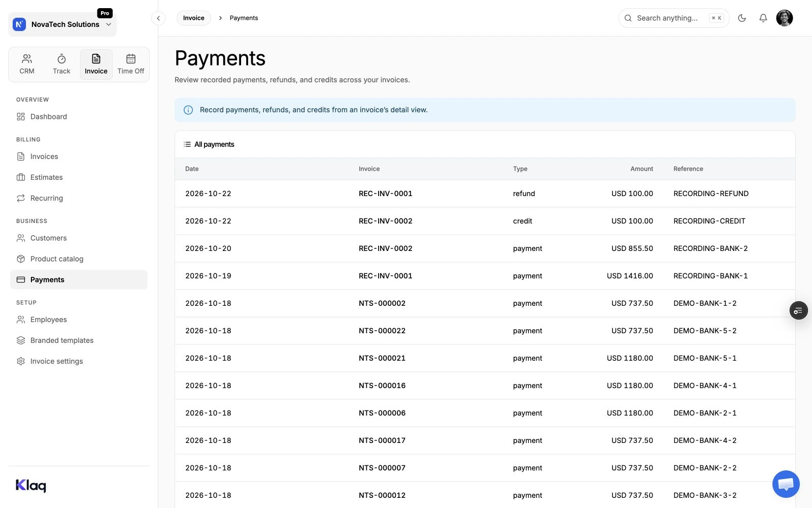Image resolution: width=812 pixels, height=508 pixels.
Task: Open the Customers page
Action: [79, 238]
